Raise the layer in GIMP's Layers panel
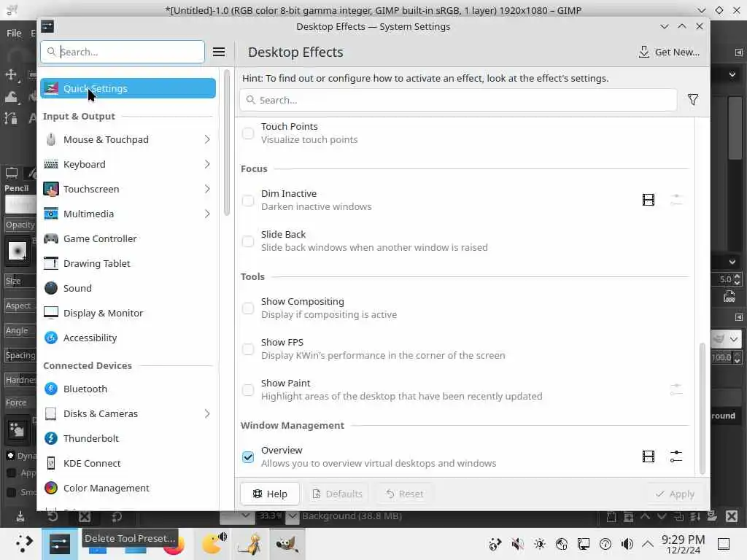Image resolution: width=747 pixels, height=560 pixels. coord(645,516)
